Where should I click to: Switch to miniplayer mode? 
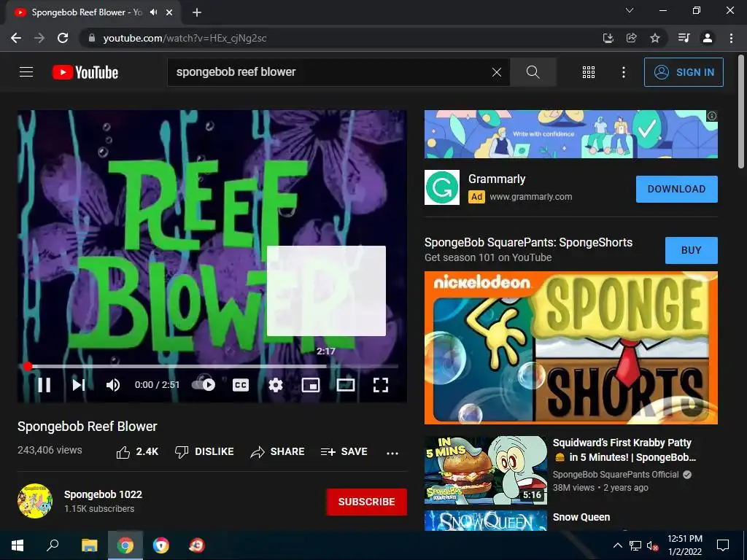[311, 385]
